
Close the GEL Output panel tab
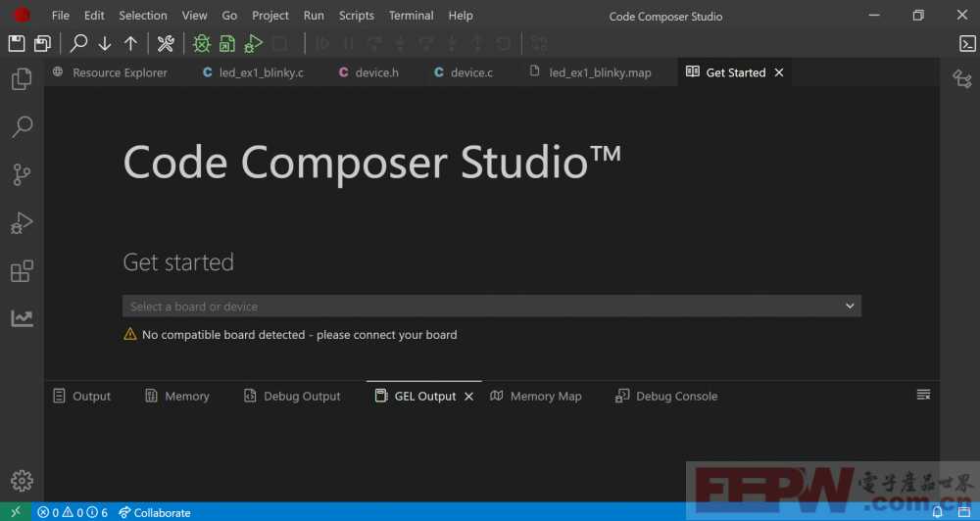pyautogui.click(x=468, y=396)
